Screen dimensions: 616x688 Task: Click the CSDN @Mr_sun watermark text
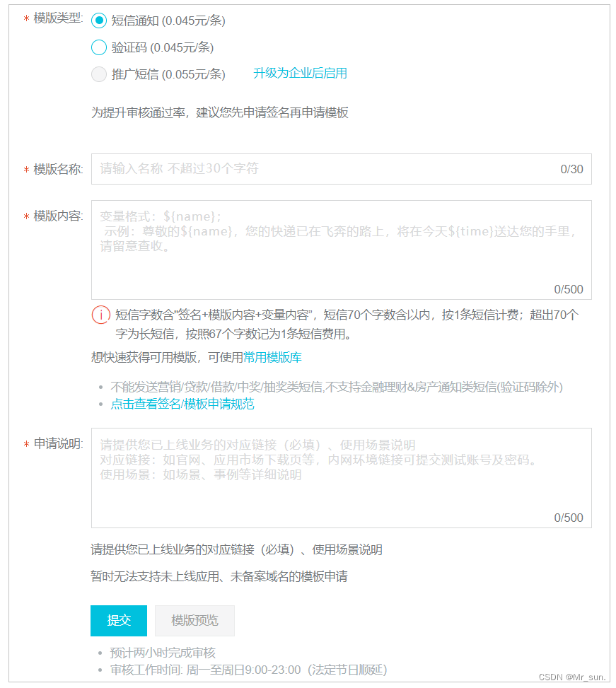coord(573,678)
